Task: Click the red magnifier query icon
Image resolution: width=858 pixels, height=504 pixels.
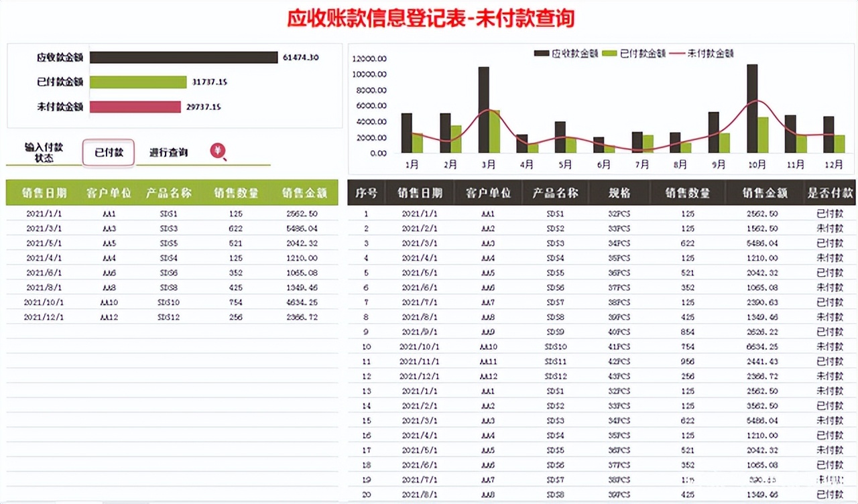Action: pos(218,151)
